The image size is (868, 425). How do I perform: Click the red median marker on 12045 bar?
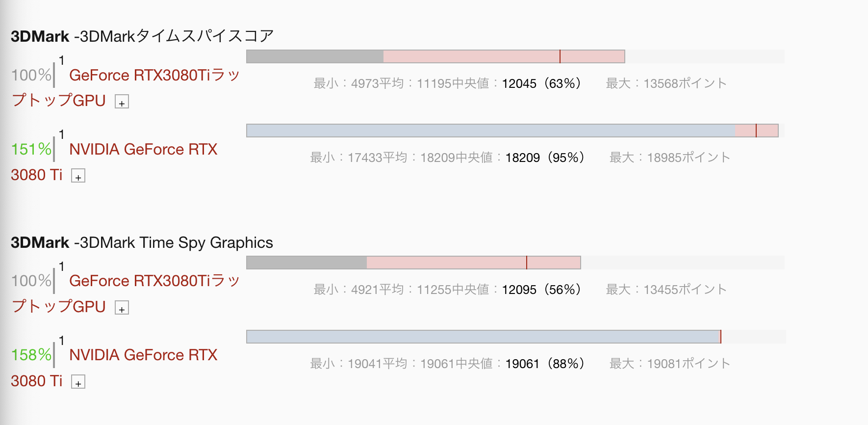click(x=560, y=56)
